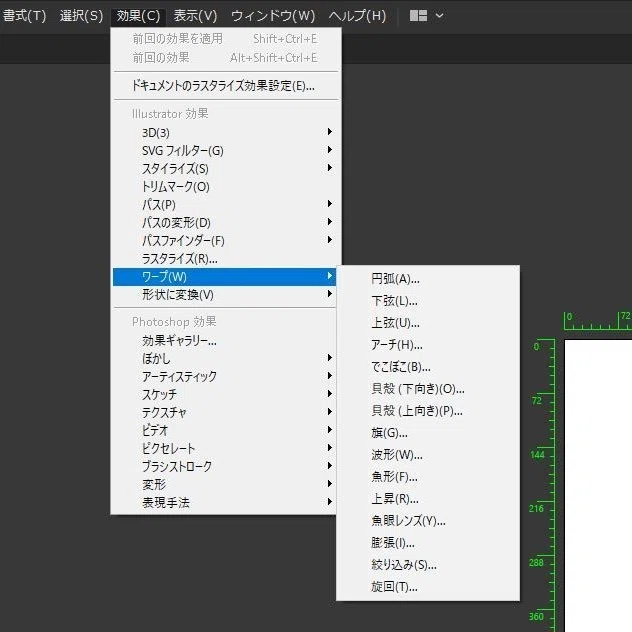The image size is (632, 632).
Task: Expand the スケッチ submenu
Action: [x=226, y=394]
